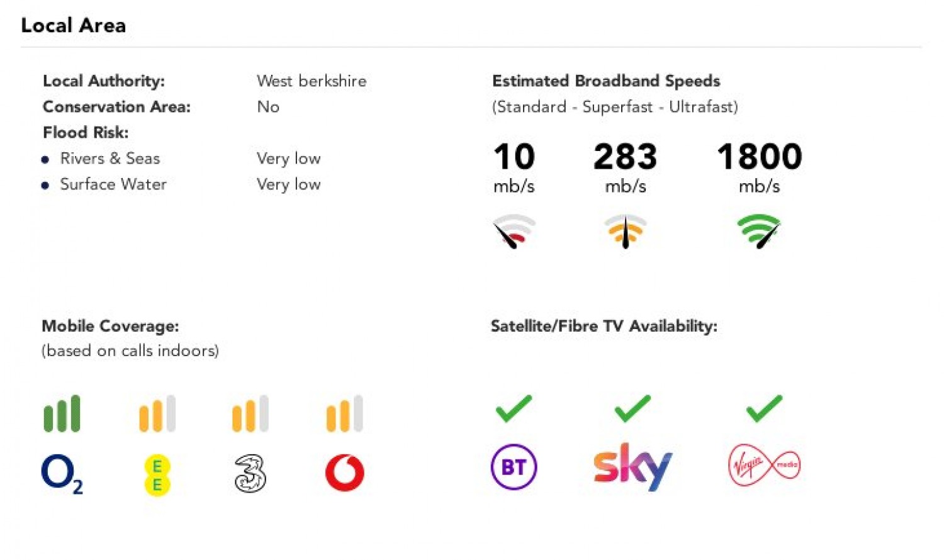This screenshot has width=944, height=560.
Task: Click the O2 network logo
Action: (x=61, y=473)
